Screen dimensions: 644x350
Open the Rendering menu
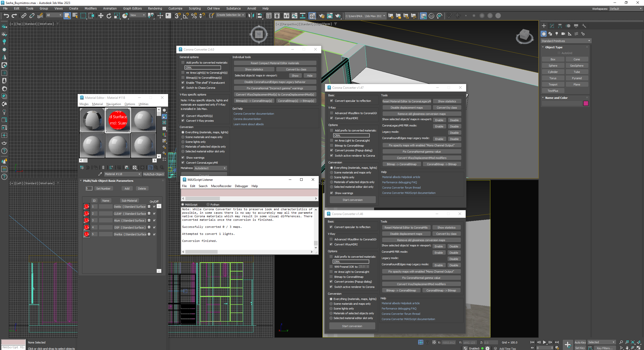coord(155,9)
